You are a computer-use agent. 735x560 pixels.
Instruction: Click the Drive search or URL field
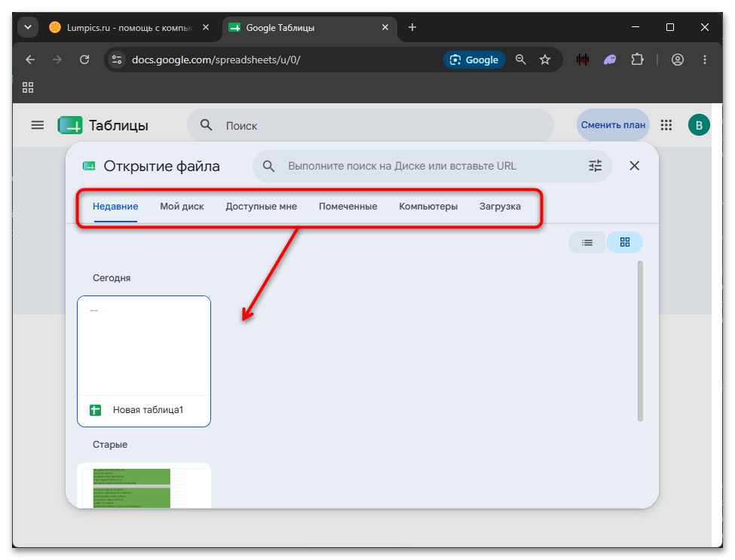432,166
